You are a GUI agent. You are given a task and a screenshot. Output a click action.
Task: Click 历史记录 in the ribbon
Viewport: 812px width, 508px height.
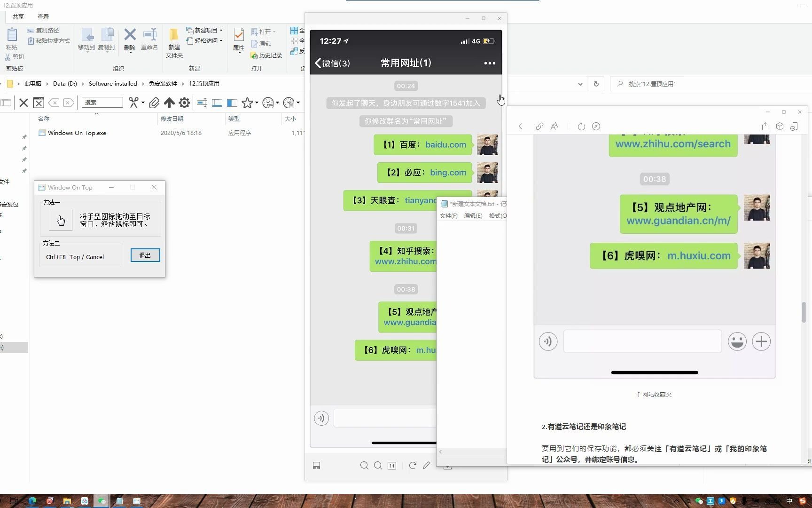266,56
